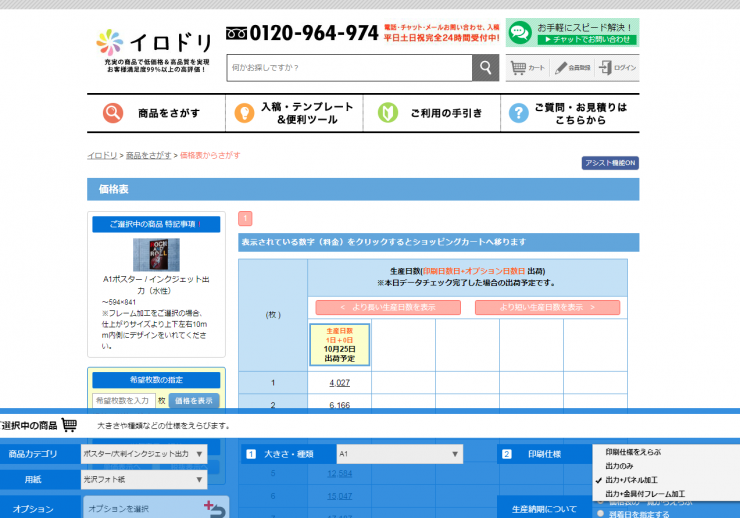Click 生産納期について button
Viewport: 740px width, 518px height.
pos(544,509)
